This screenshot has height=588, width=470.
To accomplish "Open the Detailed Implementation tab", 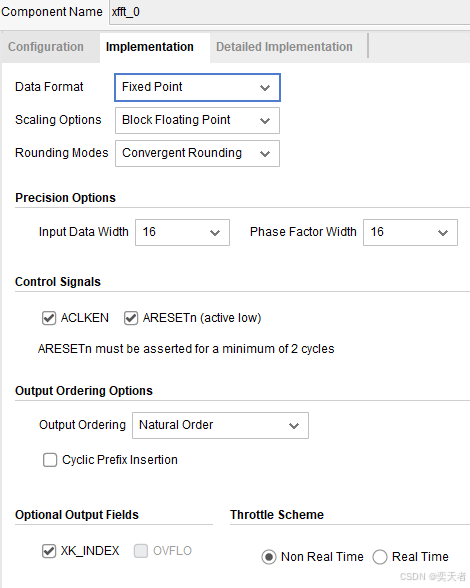I will click(x=284, y=47).
